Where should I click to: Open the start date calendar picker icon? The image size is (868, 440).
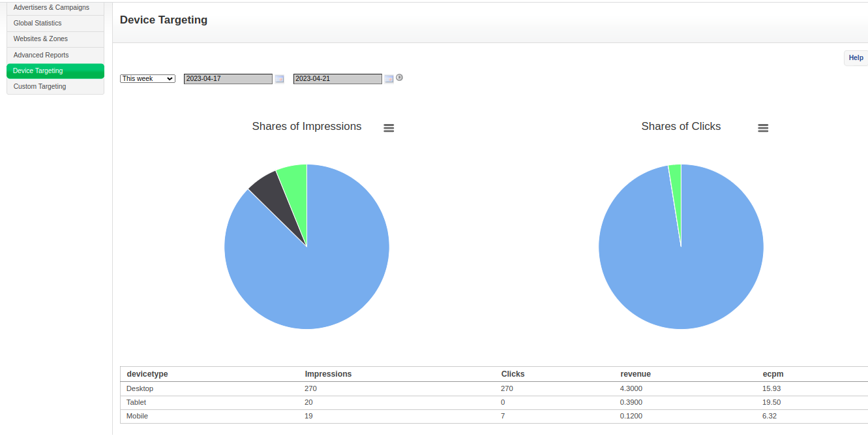click(x=279, y=79)
